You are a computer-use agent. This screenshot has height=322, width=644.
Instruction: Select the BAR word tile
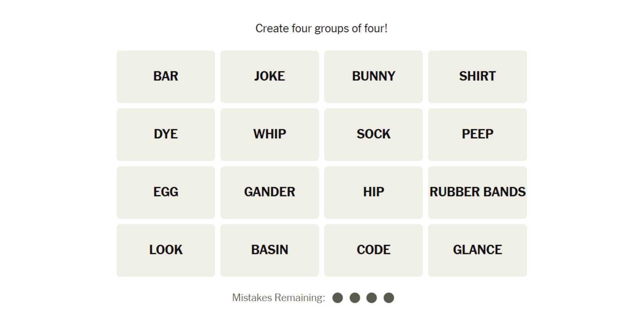point(165,76)
